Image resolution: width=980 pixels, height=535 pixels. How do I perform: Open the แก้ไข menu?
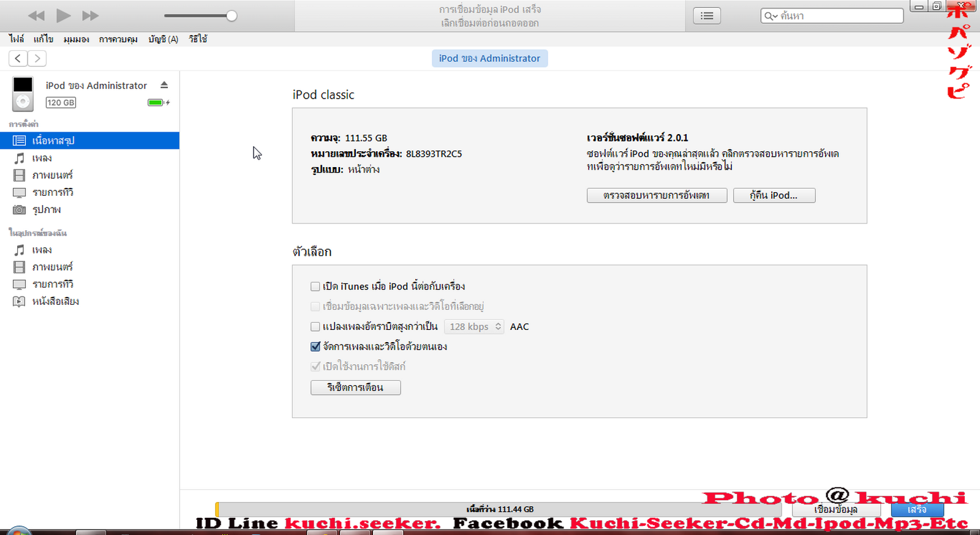(x=43, y=39)
